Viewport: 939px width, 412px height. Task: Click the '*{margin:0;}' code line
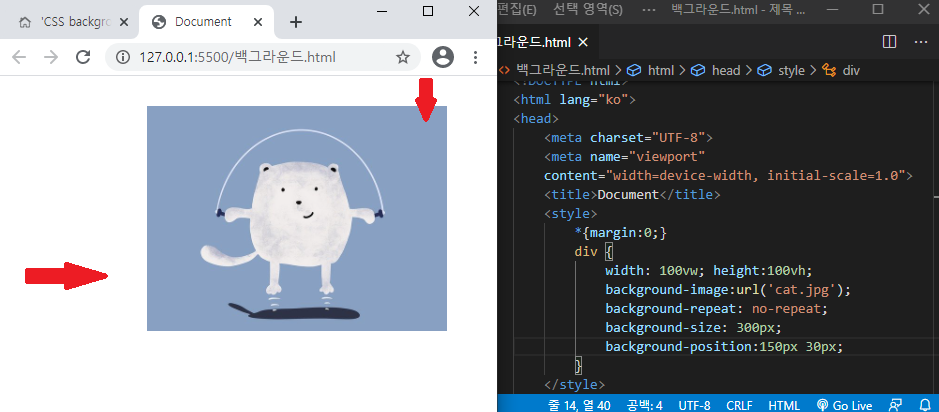point(620,233)
